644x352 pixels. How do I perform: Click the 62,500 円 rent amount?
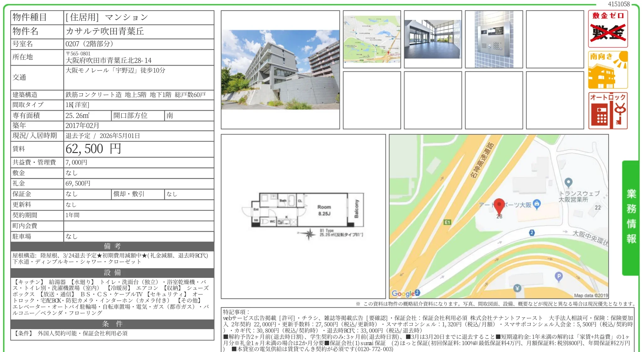click(93, 149)
